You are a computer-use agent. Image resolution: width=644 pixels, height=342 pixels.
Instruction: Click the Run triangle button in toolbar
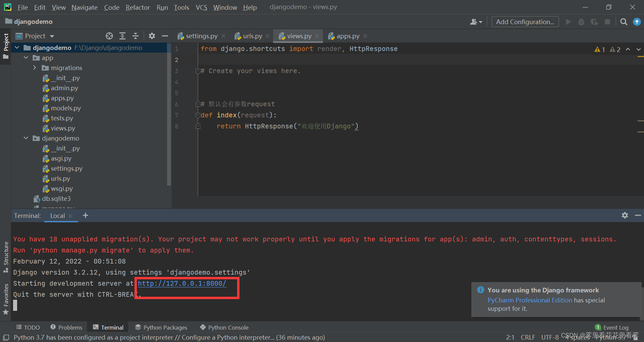point(568,22)
